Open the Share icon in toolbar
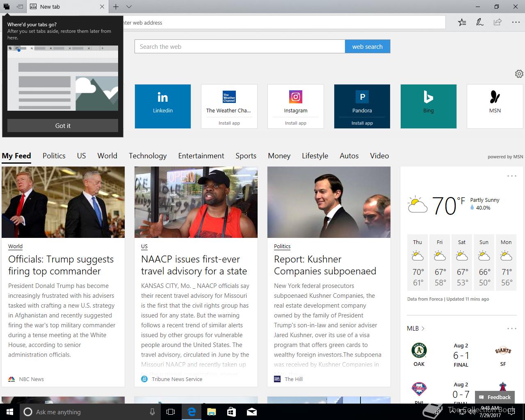 [x=498, y=22]
